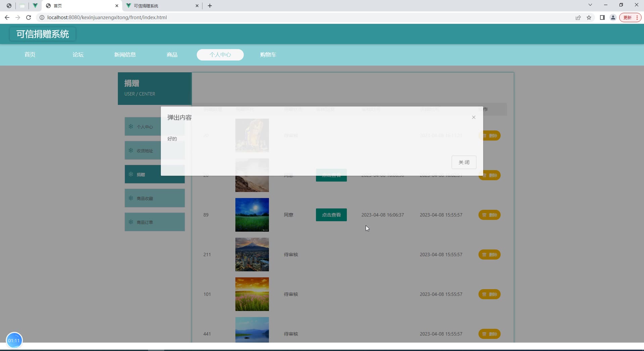Open the 商品 navigation item

point(172,55)
